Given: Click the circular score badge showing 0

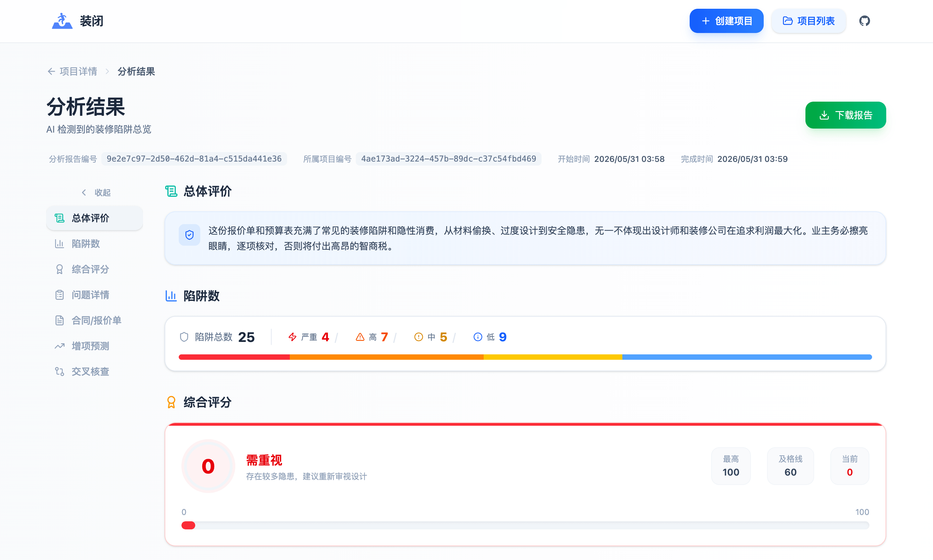Looking at the screenshot, I should pos(208,466).
